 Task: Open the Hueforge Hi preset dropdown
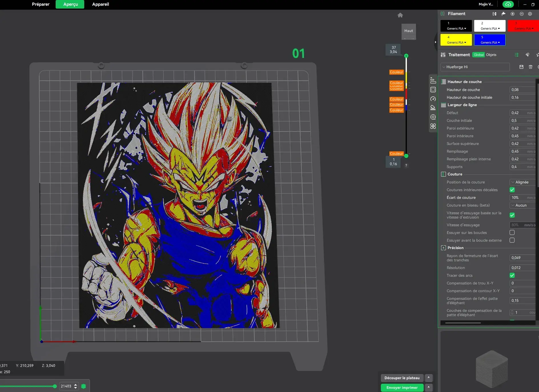point(475,67)
